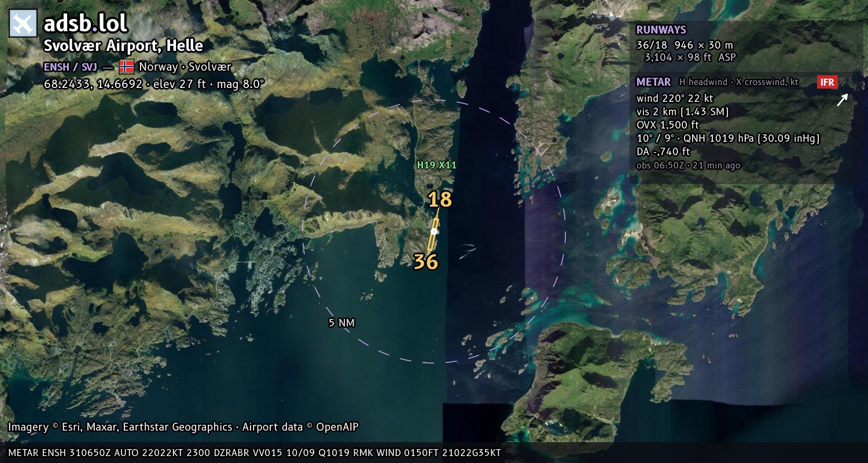Click the Norway flag icon

126,67
